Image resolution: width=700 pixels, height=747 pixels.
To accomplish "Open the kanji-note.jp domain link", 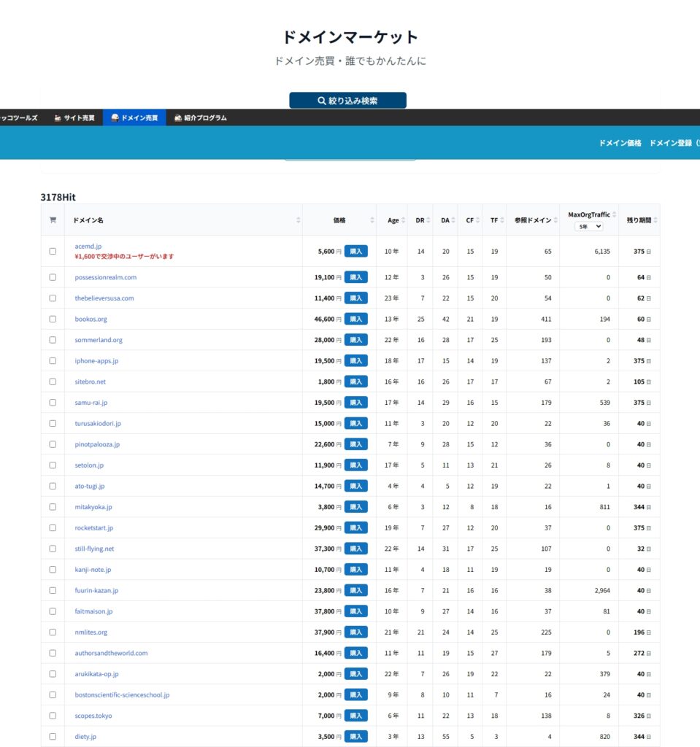I will coord(93,570).
